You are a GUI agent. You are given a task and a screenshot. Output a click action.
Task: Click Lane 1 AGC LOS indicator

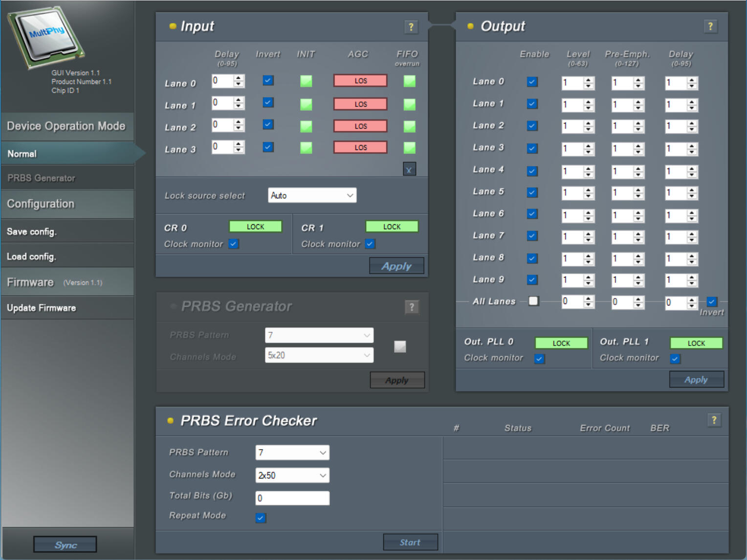pos(360,104)
